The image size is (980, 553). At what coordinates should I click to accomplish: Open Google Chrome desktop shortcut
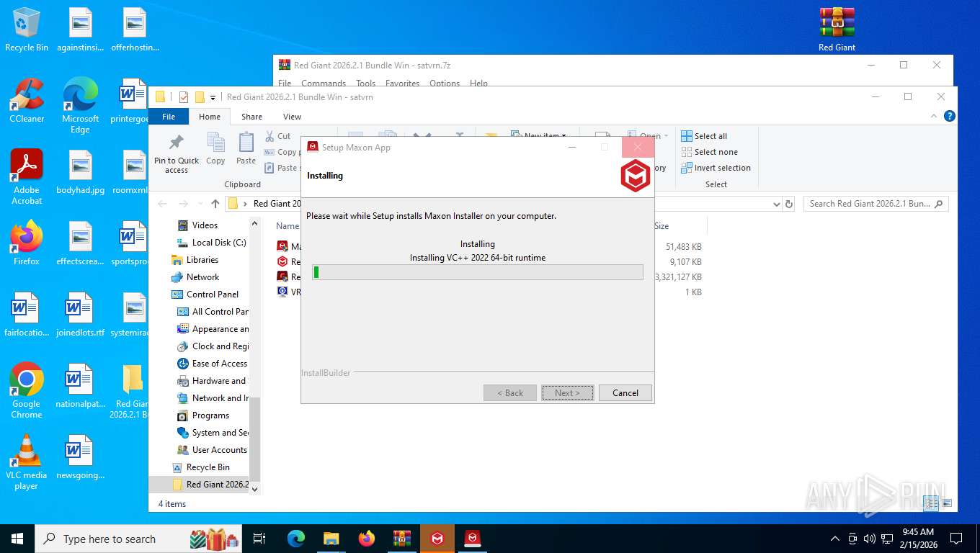[x=27, y=391]
